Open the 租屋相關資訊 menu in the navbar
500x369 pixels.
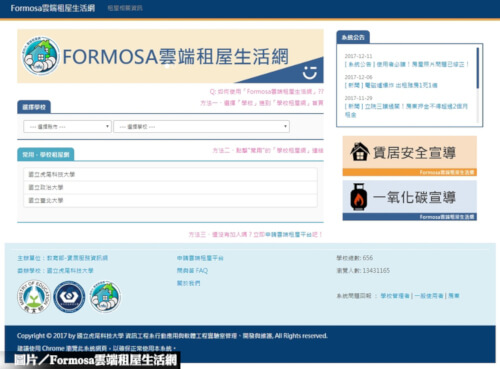pyautogui.click(x=125, y=8)
